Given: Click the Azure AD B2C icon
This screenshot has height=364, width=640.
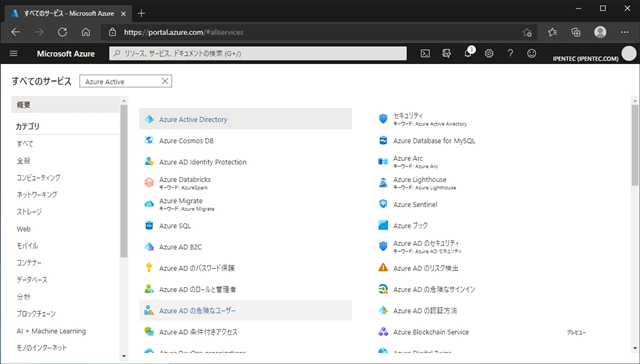Looking at the screenshot, I should tap(149, 246).
